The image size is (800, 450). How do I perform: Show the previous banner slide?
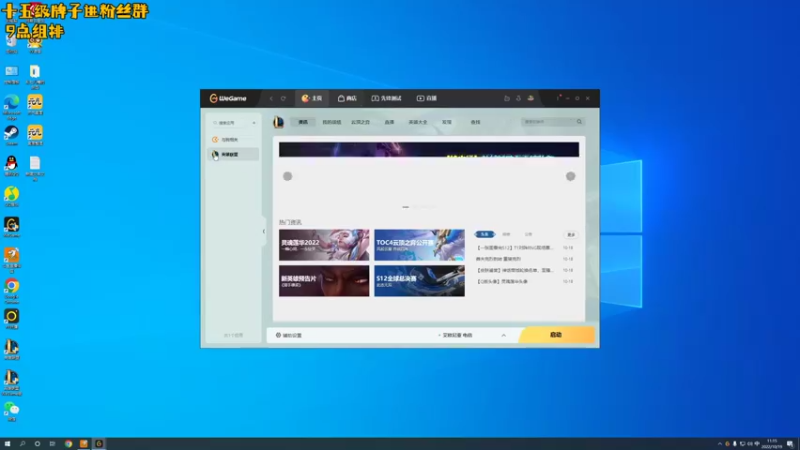[288, 176]
